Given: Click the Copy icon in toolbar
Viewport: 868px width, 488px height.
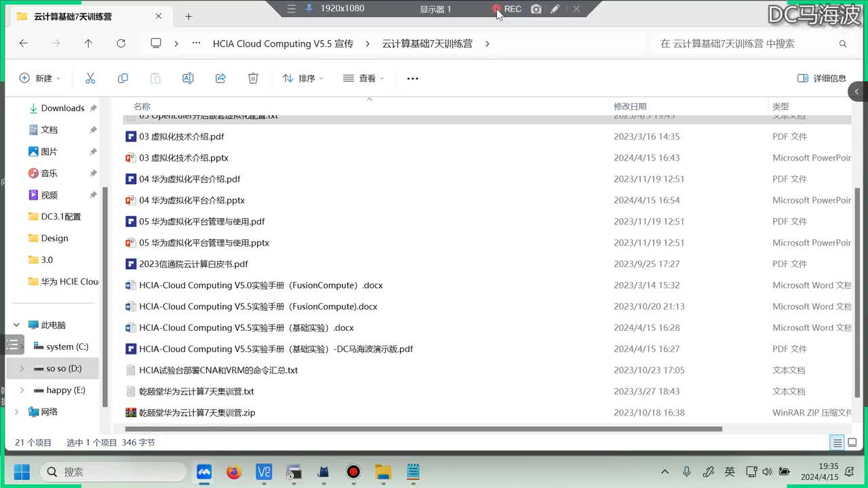Looking at the screenshot, I should [x=123, y=79].
